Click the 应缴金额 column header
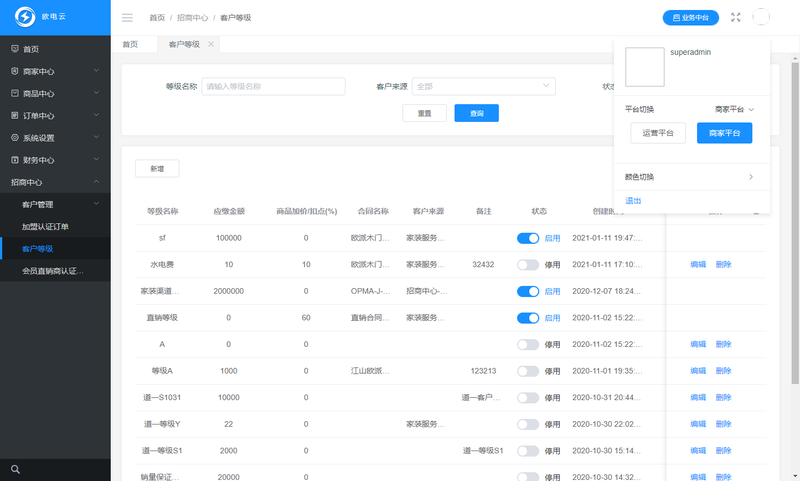The width and height of the screenshot is (800, 481). point(229,211)
